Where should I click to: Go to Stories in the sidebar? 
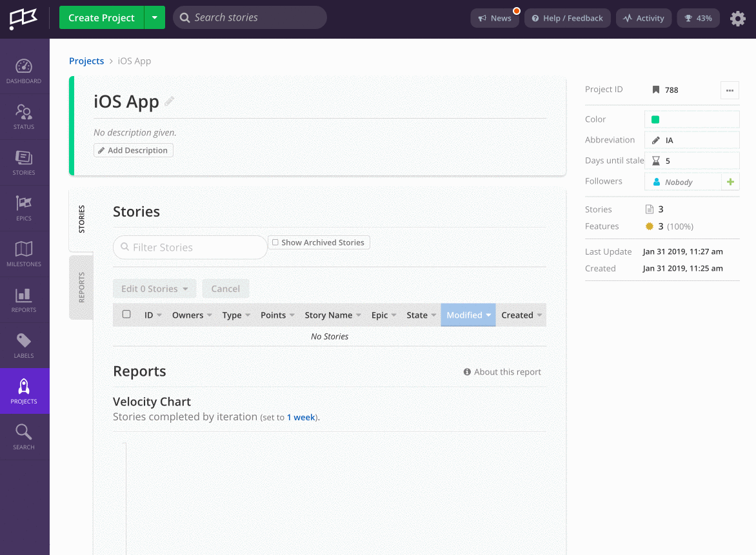(x=24, y=162)
